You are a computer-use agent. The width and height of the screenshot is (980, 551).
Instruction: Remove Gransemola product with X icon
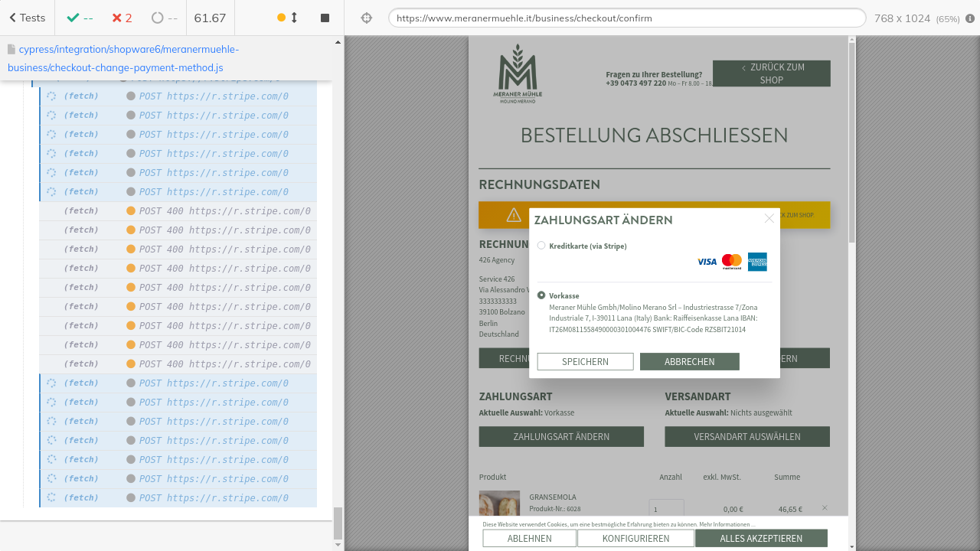tap(825, 508)
